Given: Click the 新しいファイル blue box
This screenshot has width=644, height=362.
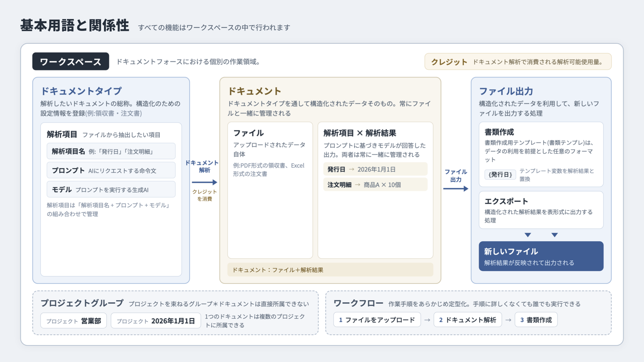Looking at the screenshot, I should pos(541,256).
